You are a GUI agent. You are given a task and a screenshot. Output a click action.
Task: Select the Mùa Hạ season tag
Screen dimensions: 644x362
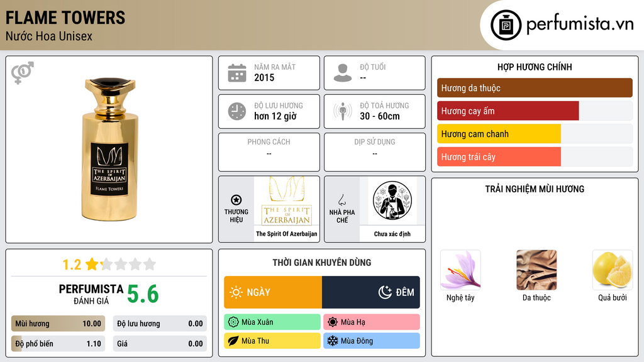[372, 322]
